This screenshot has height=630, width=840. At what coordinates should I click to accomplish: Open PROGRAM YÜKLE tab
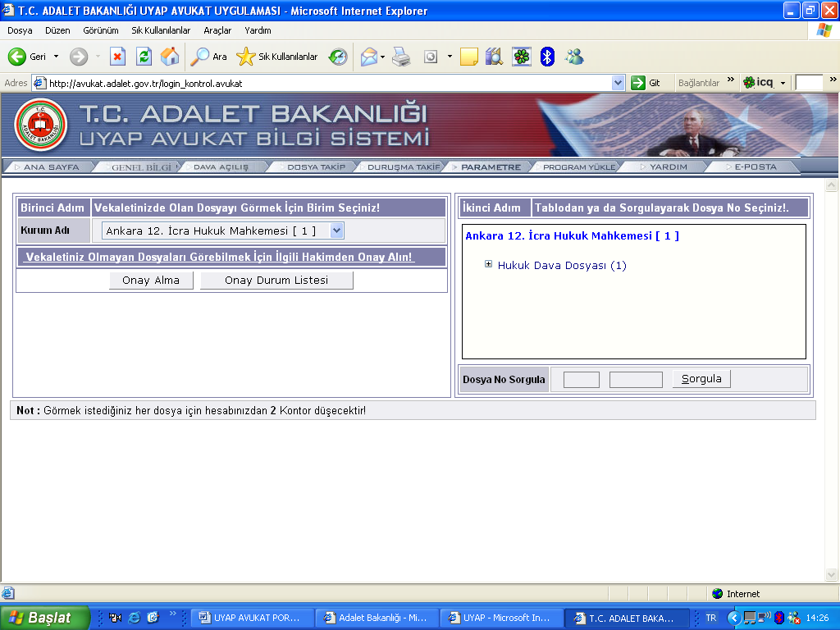coord(578,167)
